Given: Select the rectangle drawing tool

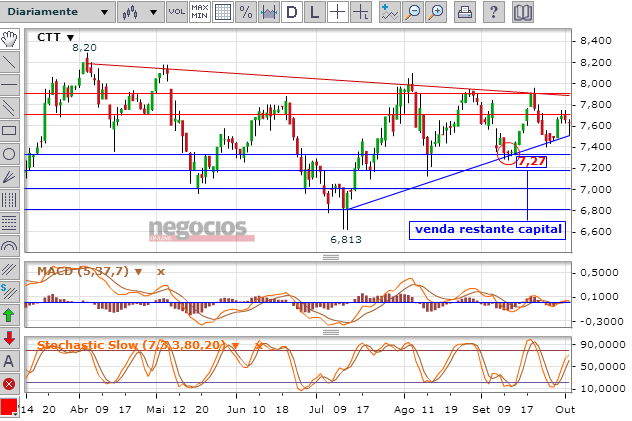Looking at the screenshot, I should (x=9, y=131).
